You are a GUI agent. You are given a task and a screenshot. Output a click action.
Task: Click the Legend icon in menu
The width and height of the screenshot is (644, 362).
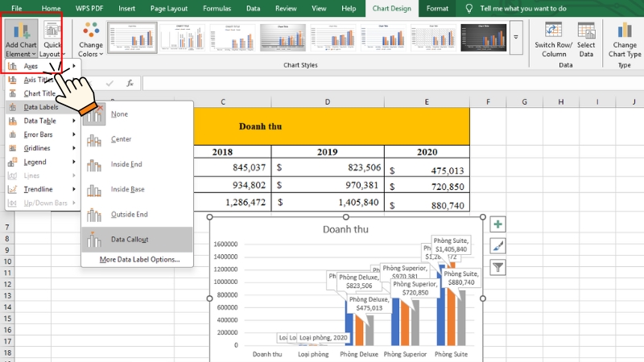click(x=12, y=162)
